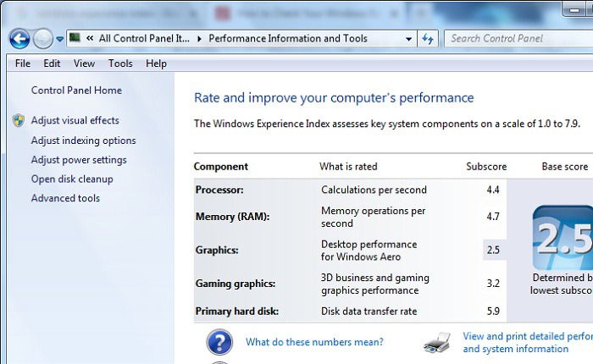Viewport: 593px width, 364px height.
Task: Focus the Search Control Panel field
Action: coord(518,39)
